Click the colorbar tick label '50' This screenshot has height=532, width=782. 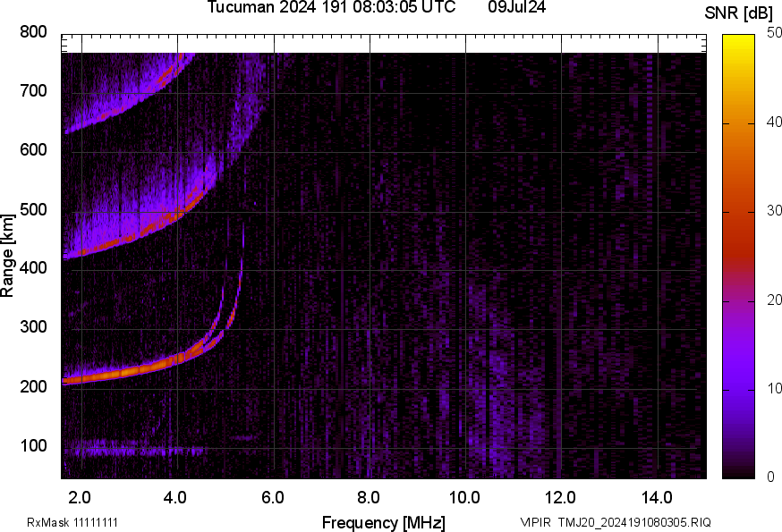click(774, 33)
